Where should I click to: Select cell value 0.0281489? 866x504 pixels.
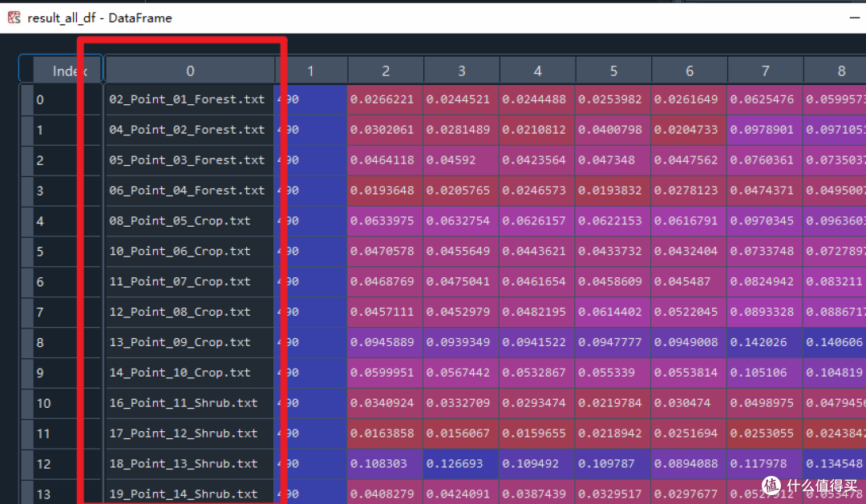[462, 131]
